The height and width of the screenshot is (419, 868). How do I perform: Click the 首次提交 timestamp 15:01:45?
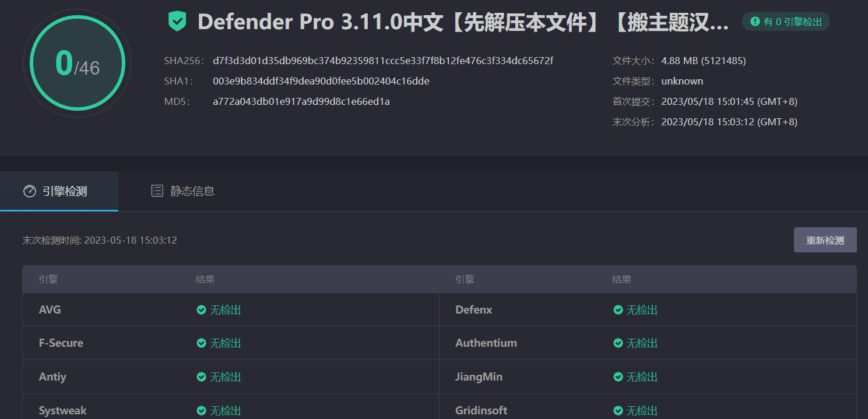pyautogui.click(x=729, y=101)
